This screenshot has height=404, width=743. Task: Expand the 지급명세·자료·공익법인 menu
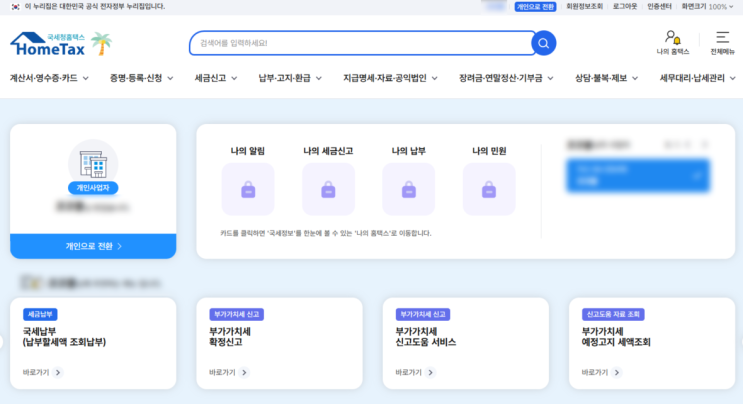pyautogui.click(x=390, y=78)
